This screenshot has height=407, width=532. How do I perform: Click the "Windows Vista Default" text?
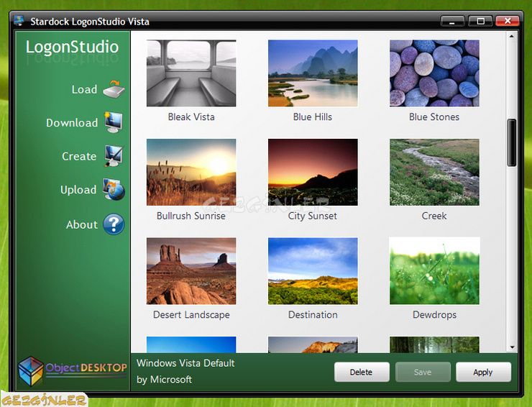tap(185, 363)
